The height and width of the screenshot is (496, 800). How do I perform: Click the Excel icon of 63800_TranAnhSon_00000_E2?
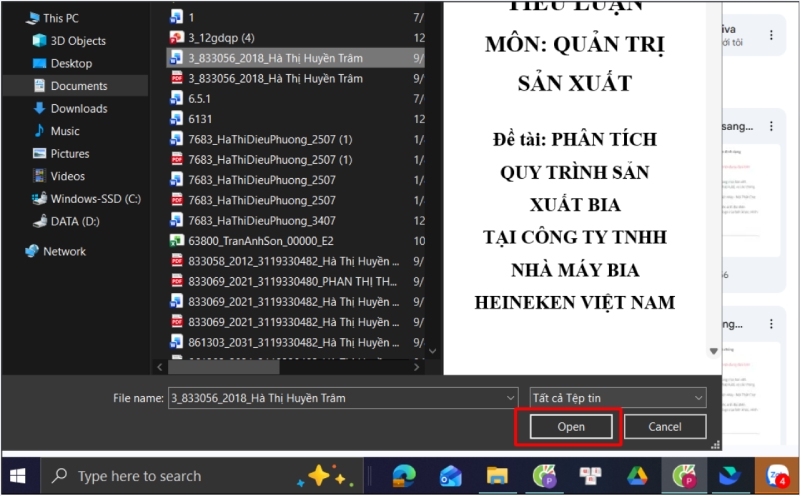point(176,241)
